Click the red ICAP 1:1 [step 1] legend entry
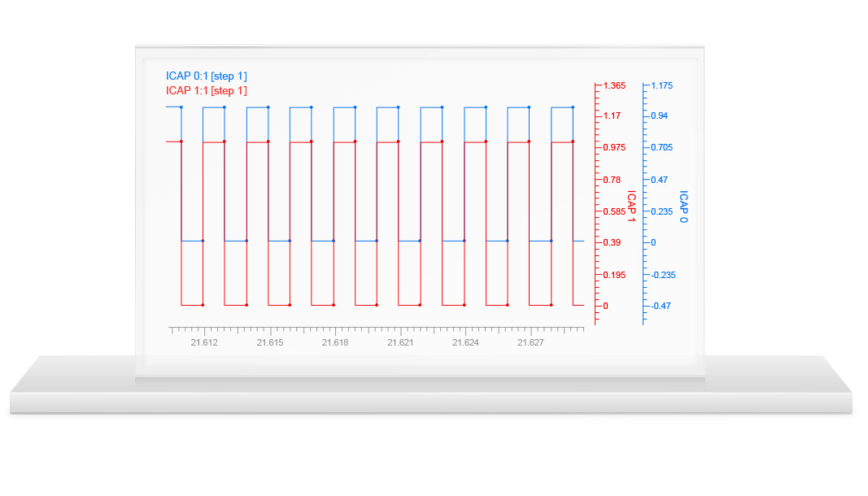Image resolution: width=868 pixels, height=496 pixels. click(206, 90)
